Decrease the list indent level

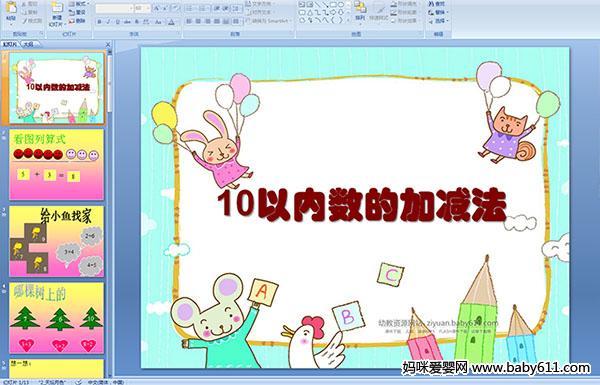coord(216,8)
